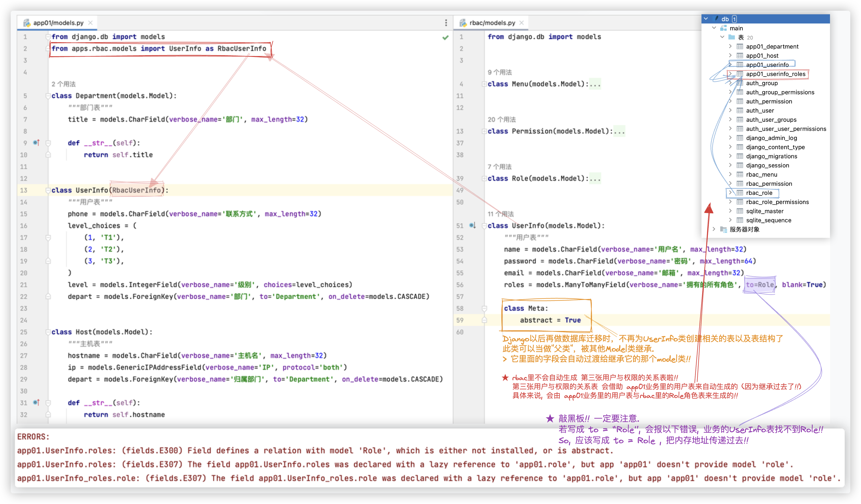This screenshot has width=861, height=504.
Task: Open the editor tab three-dots menu
Action: (446, 23)
